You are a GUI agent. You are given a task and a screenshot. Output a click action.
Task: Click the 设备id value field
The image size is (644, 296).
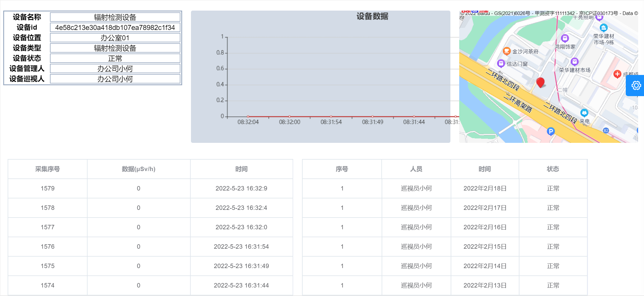[x=115, y=28]
